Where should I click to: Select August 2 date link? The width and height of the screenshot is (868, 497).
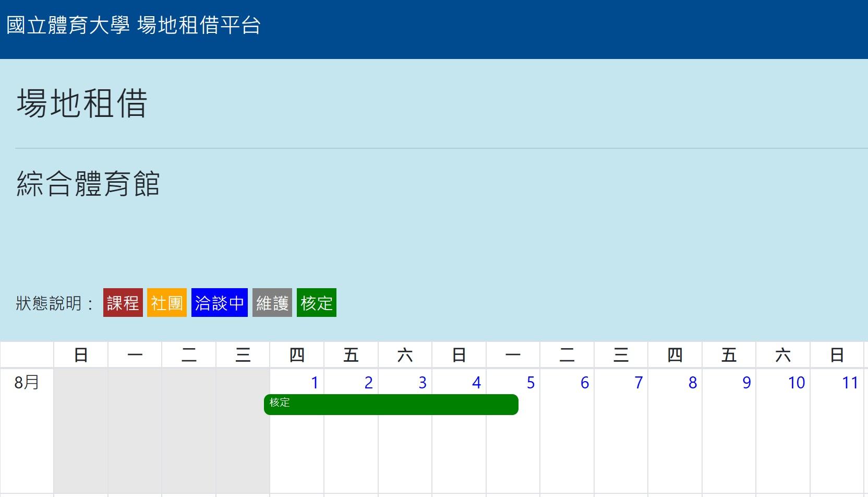368,383
